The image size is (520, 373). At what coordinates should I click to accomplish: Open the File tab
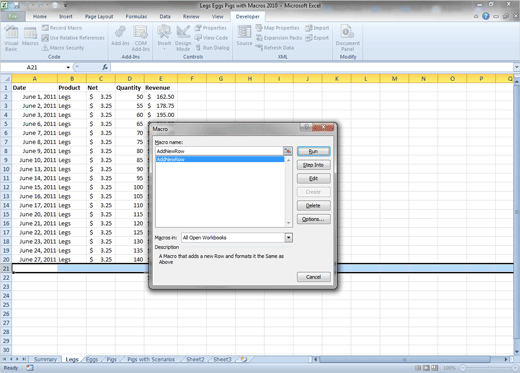pos(13,16)
